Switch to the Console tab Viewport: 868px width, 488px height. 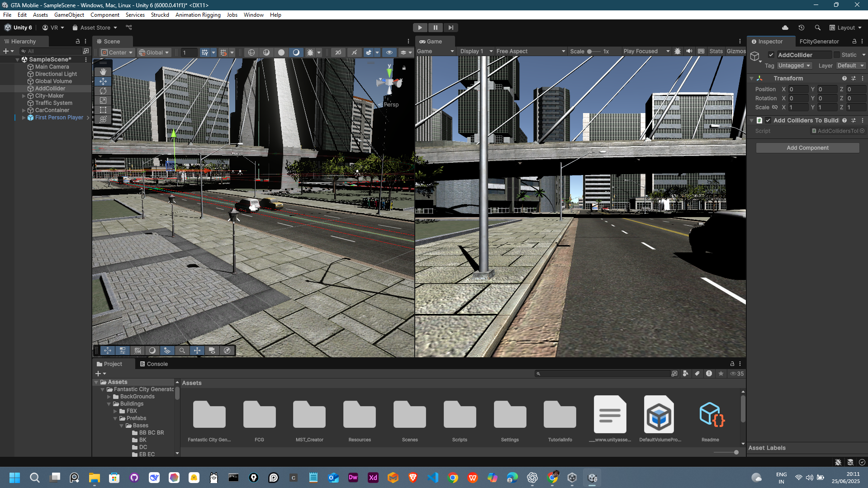click(x=154, y=364)
